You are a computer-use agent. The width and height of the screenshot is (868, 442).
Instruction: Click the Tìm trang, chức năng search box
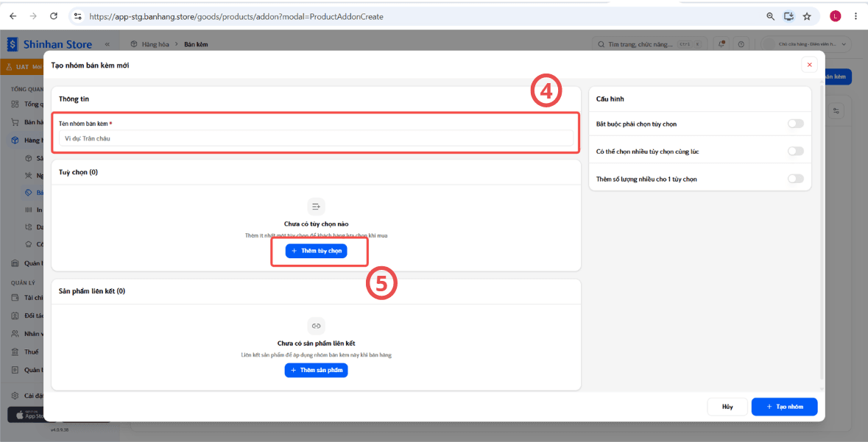(650, 43)
